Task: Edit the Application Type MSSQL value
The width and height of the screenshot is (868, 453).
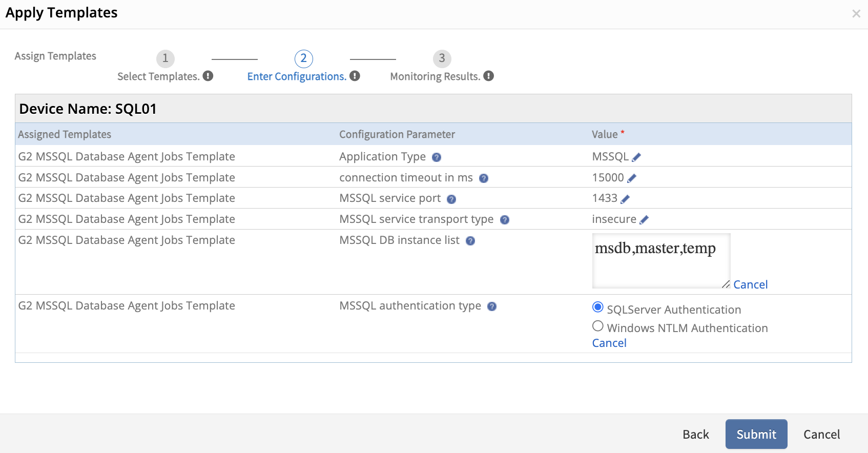Action: (636, 157)
